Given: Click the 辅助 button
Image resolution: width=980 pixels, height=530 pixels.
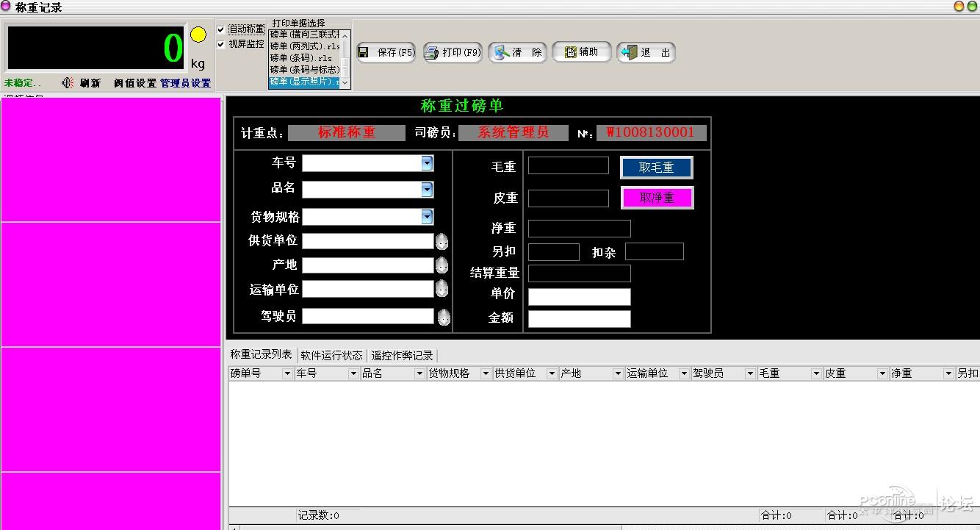Looking at the screenshot, I should tap(582, 52).
